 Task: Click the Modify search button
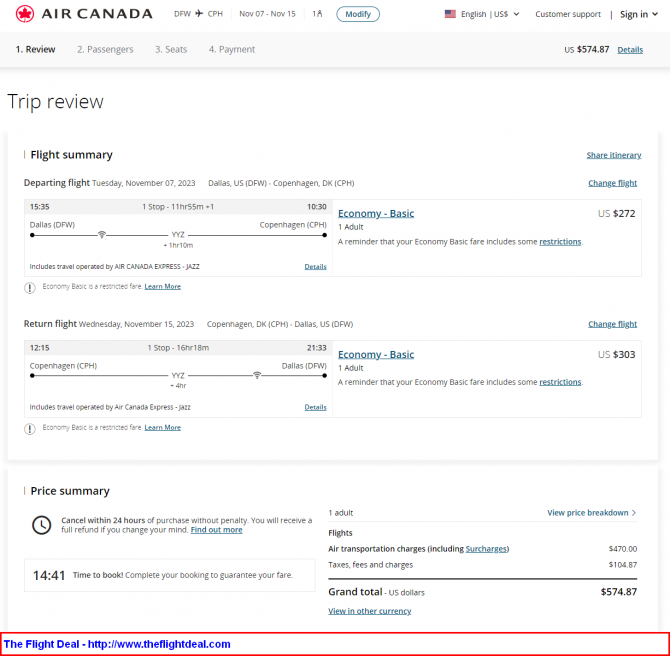358,14
